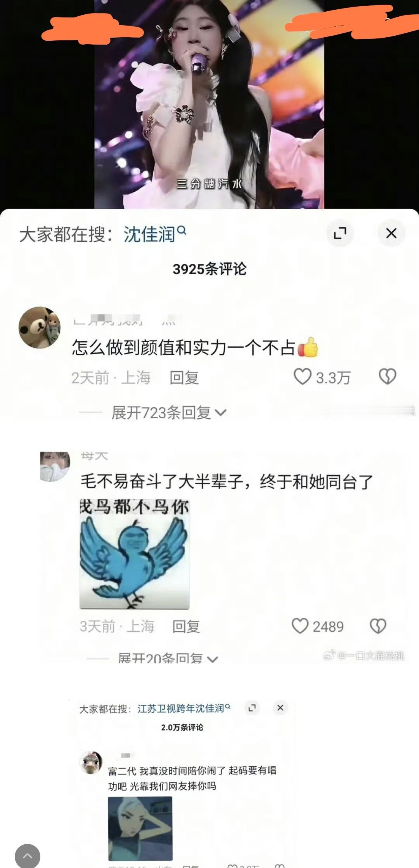The height and width of the screenshot is (868, 419).
Task: Reply to the 2天前 上海 comment
Action: [x=184, y=378]
